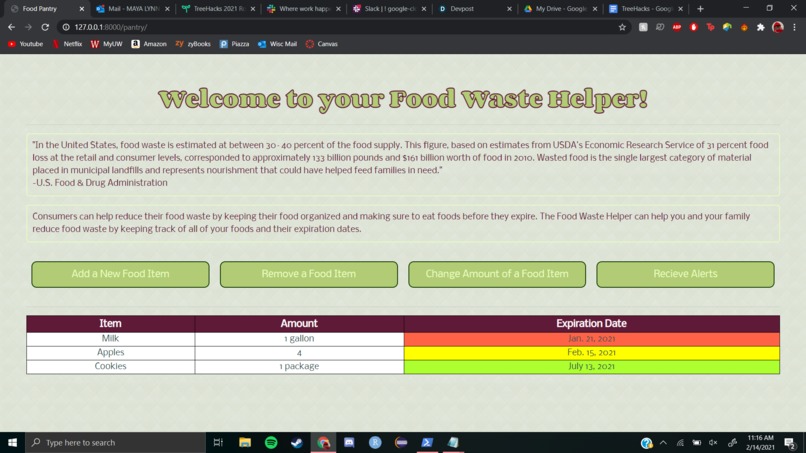Click Chrome icon on taskbar
Viewport: 806px width, 453px height.
(x=323, y=442)
